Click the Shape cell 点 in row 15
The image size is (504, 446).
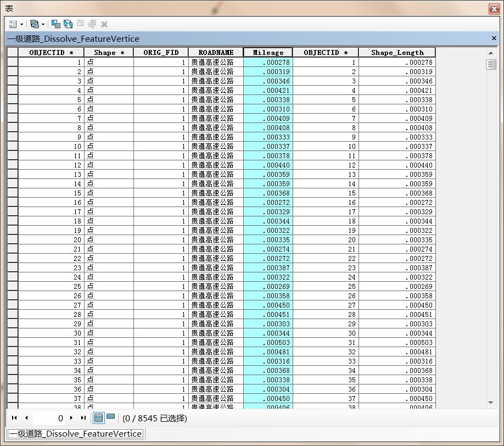click(109, 193)
